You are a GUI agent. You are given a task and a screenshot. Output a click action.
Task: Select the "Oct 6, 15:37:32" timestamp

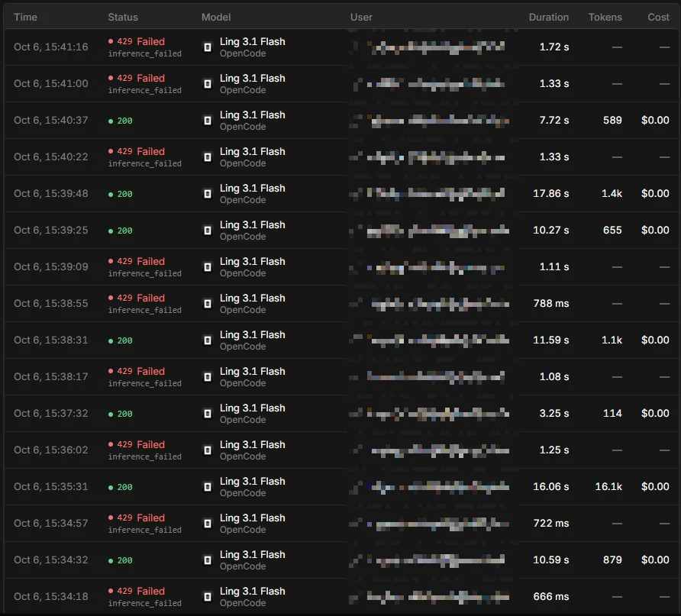point(51,413)
